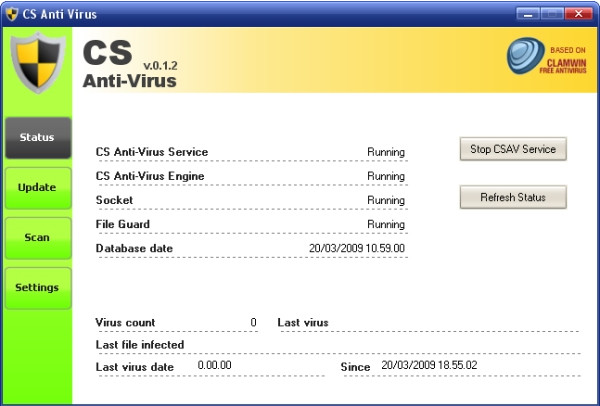Click Running status of CS Anti-Virus Engine

point(386,176)
